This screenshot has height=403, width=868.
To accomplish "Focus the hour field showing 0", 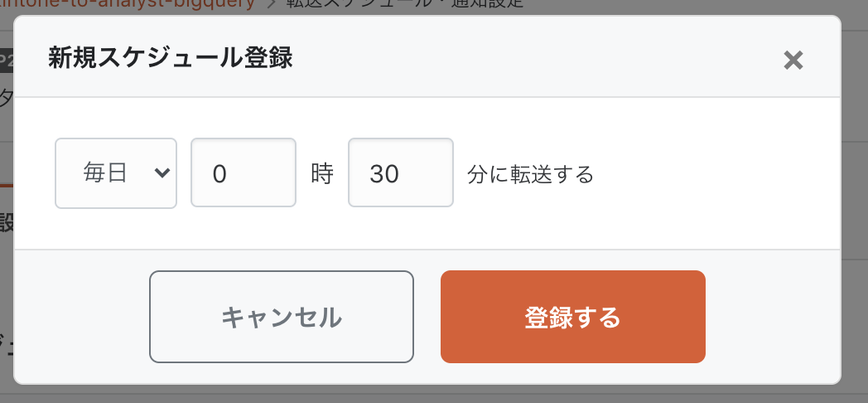I will click(243, 172).
